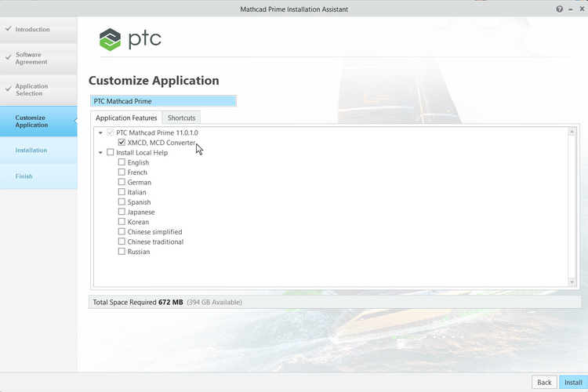Tick the Russian help checkbox
Image resolution: width=588 pixels, height=392 pixels.
(x=122, y=252)
